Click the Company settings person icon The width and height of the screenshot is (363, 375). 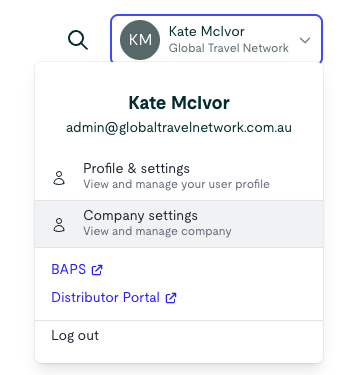tap(59, 225)
